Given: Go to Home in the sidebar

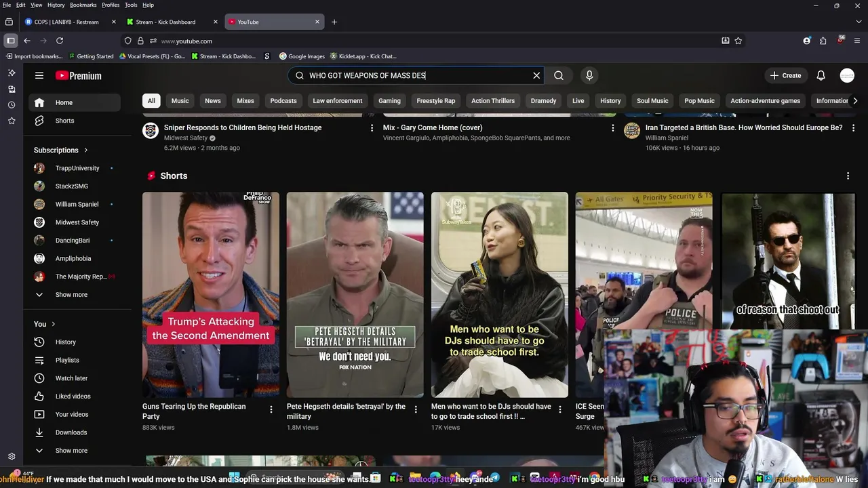Looking at the screenshot, I should (75, 103).
